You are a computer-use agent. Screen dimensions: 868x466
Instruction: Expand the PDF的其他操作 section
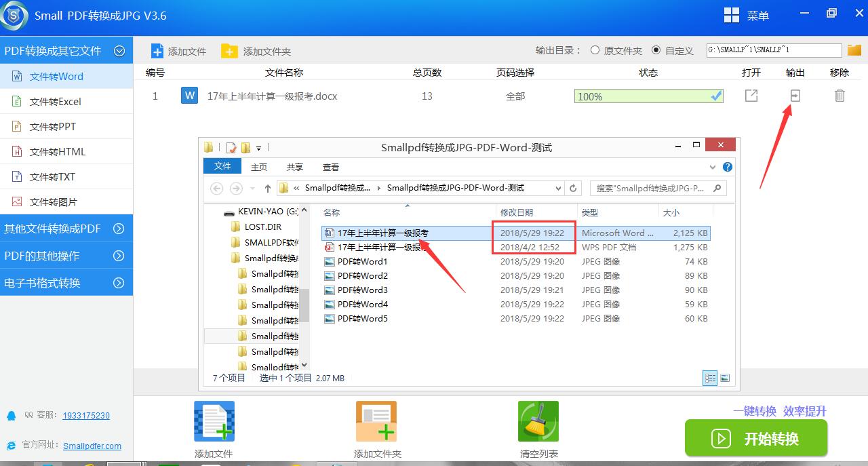[x=119, y=256]
